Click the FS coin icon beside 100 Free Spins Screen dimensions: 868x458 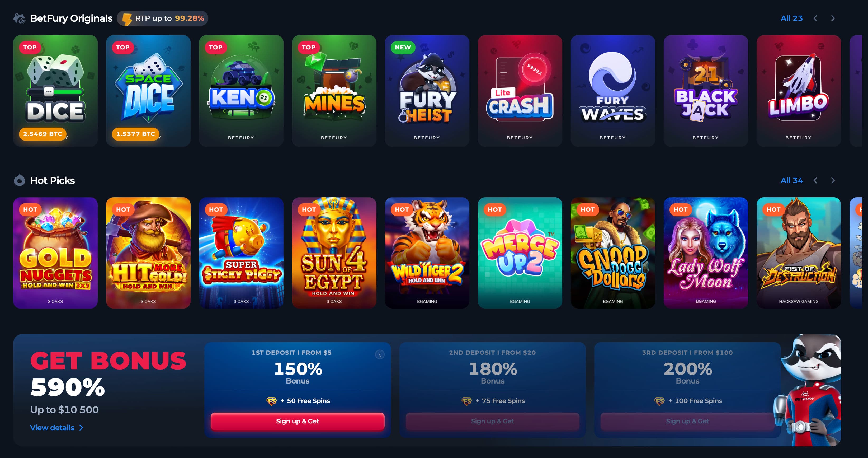(660, 401)
